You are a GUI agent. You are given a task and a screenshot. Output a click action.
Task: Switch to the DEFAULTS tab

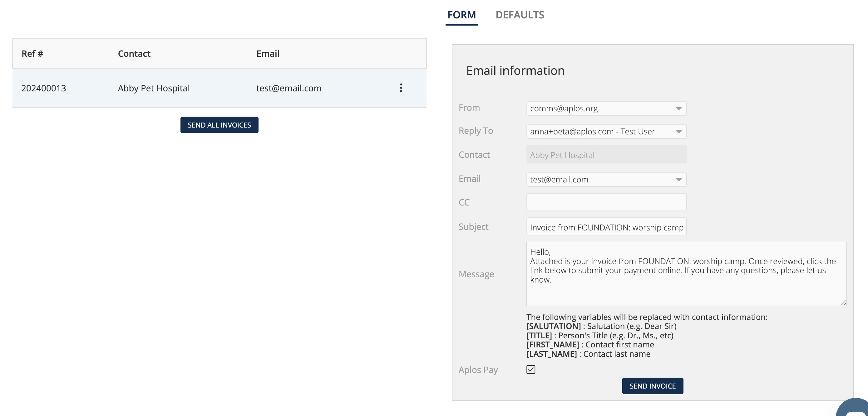[x=520, y=15]
